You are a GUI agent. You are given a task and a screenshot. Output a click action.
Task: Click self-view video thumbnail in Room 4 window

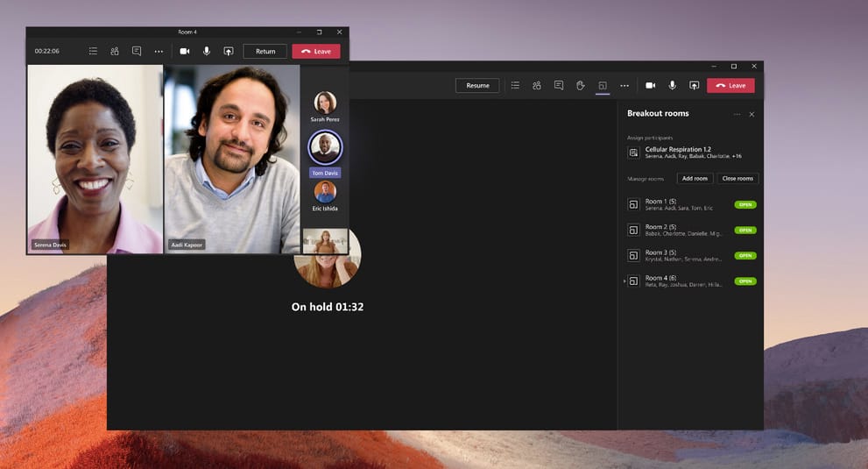(x=325, y=240)
